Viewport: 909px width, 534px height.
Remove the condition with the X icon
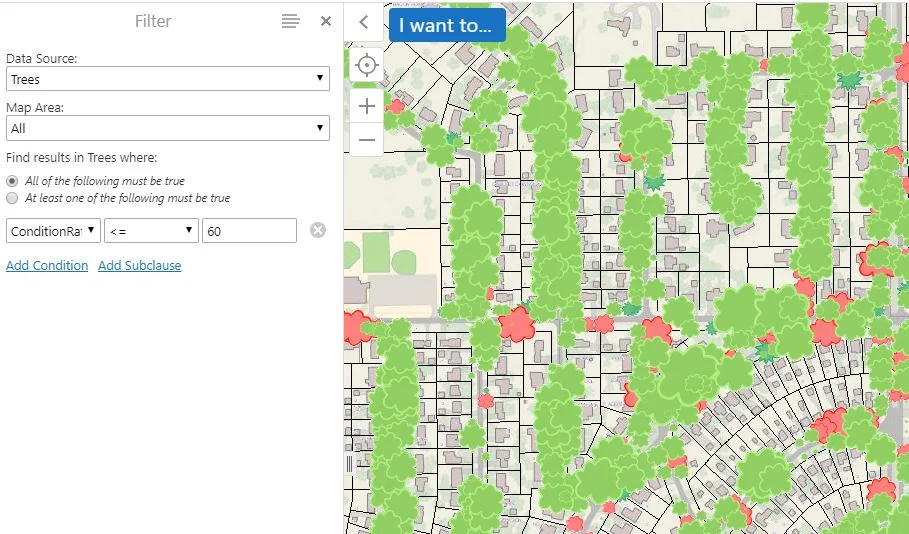(318, 230)
